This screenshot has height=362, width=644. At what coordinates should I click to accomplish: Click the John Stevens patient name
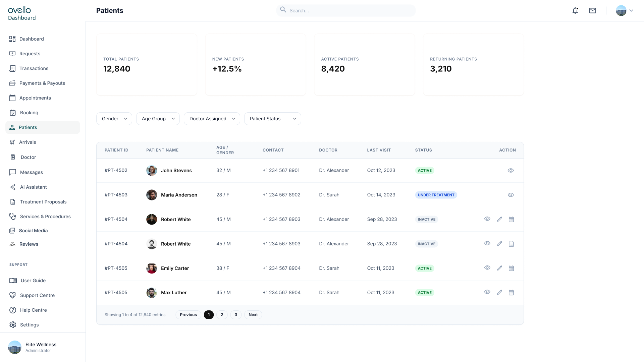tap(176, 171)
